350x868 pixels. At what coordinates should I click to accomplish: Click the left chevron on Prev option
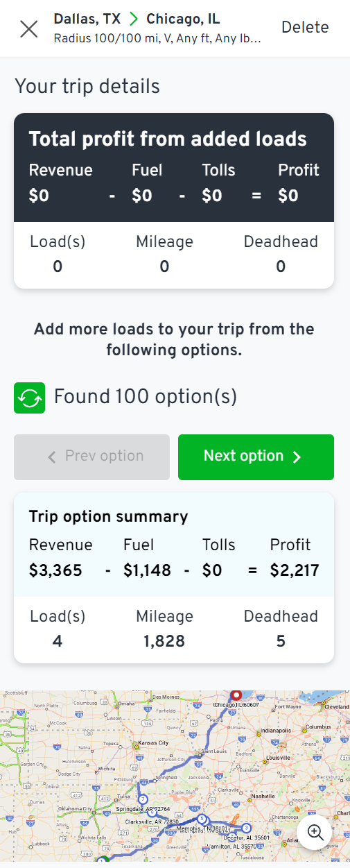[x=51, y=457]
